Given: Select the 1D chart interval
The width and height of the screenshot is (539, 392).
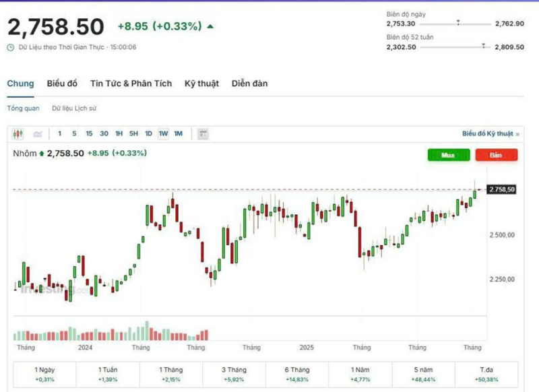Looking at the screenshot, I should pos(148,133).
